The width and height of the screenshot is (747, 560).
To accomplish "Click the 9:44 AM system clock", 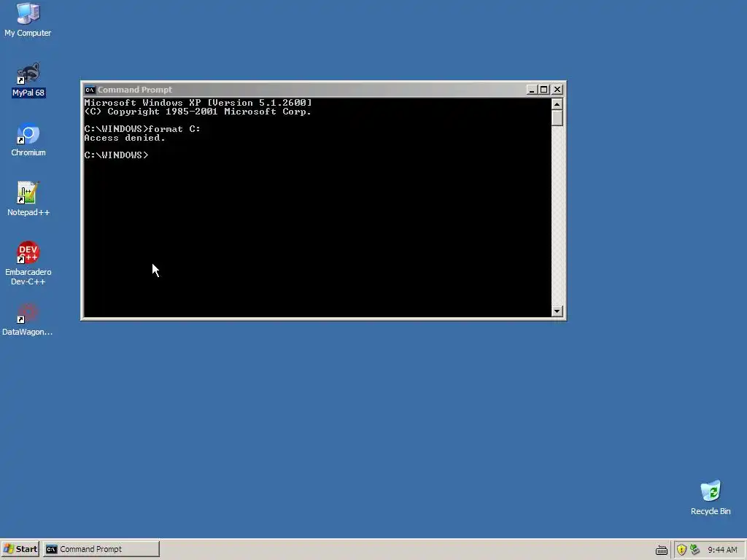I will point(722,550).
